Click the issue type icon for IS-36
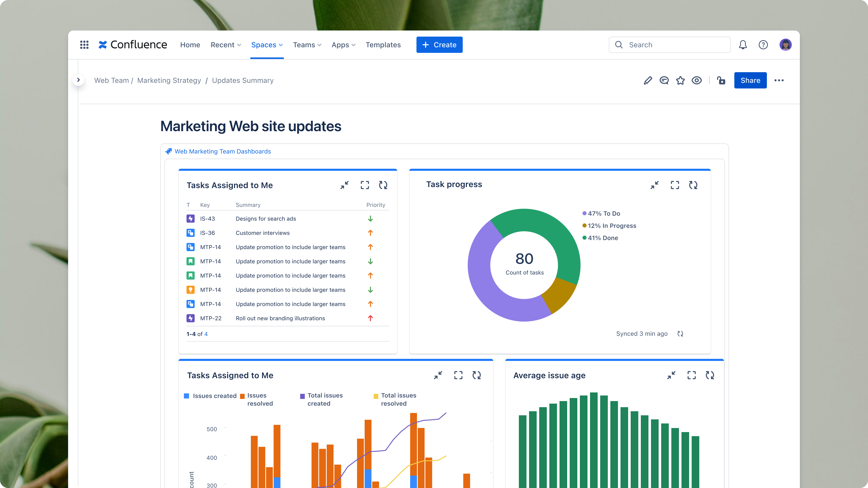Viewport: 868px width, 488px height. pos(190,233)
